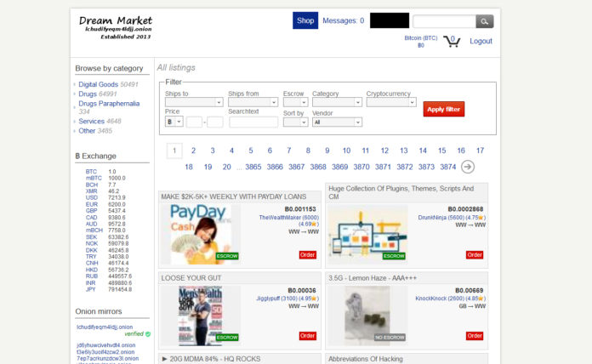Open the shopping cart icon
This screenshot has width=592, height=364.
pos(452,41)
